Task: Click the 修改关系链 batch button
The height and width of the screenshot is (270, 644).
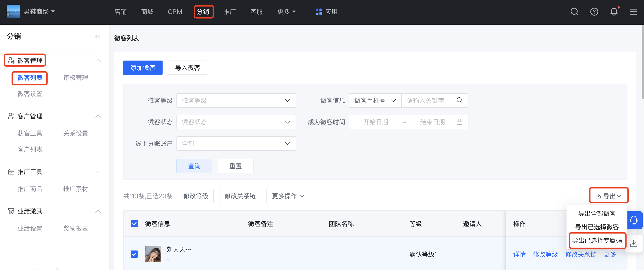Action: point(240,196)
